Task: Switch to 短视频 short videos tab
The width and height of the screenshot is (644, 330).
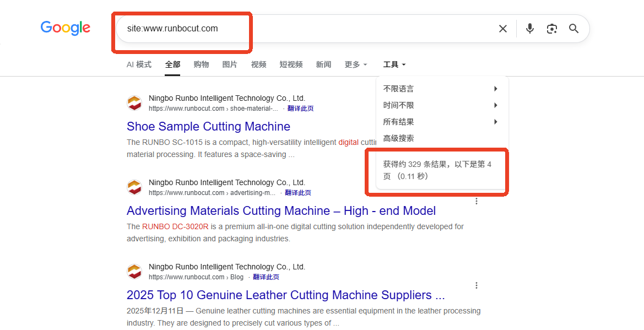Action: pyautogui.click(x=291, y=64)
